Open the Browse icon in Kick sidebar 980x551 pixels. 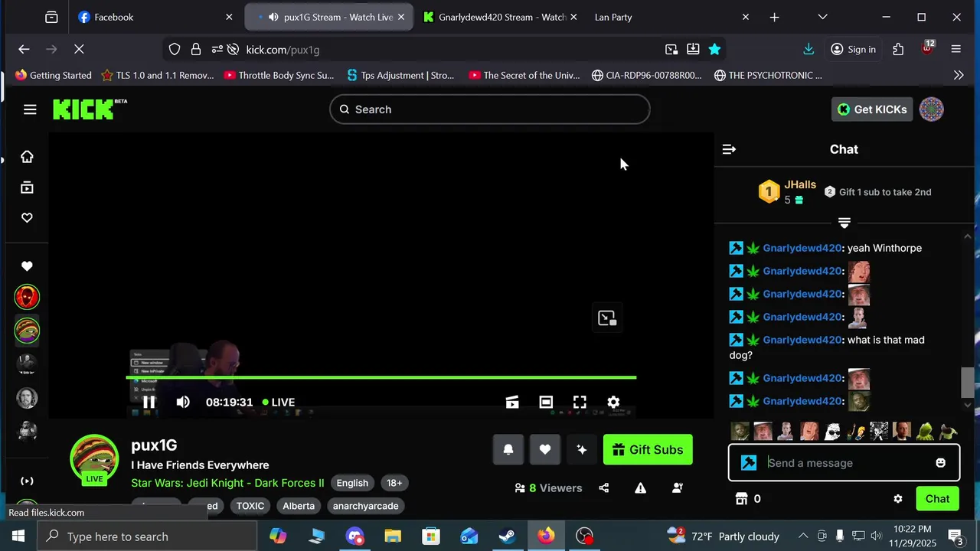(27, 187)
